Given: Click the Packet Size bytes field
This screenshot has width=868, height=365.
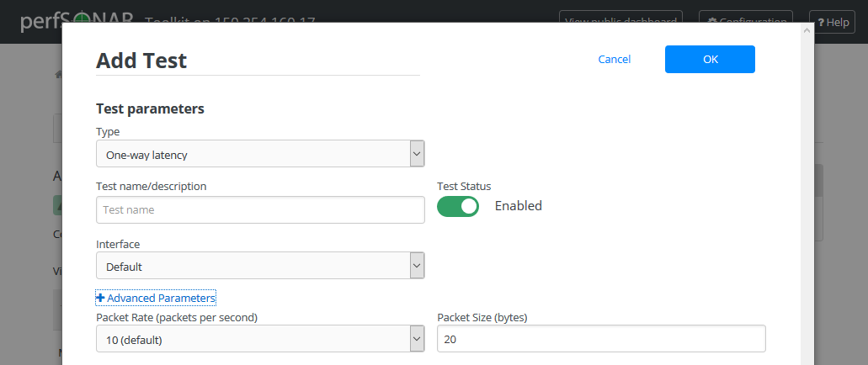Looking at the screenshot, I should (601, 338).
